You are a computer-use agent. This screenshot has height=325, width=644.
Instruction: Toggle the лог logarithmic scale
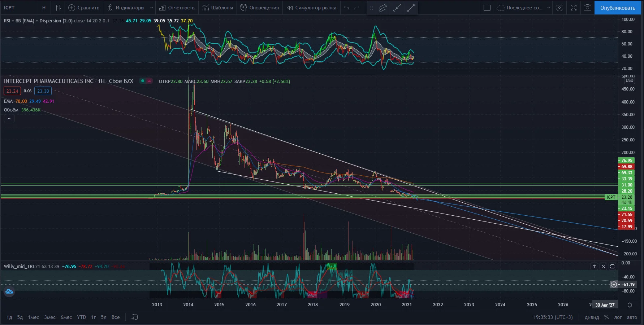click(x=618, y=317)
